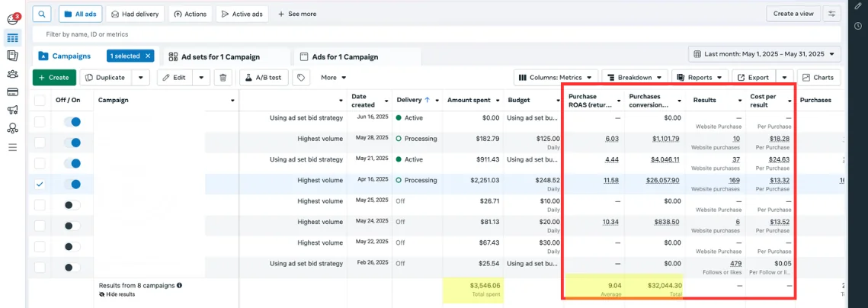Uncheck the selected $2,251.03 campaign checkbox

coord(40,184)
